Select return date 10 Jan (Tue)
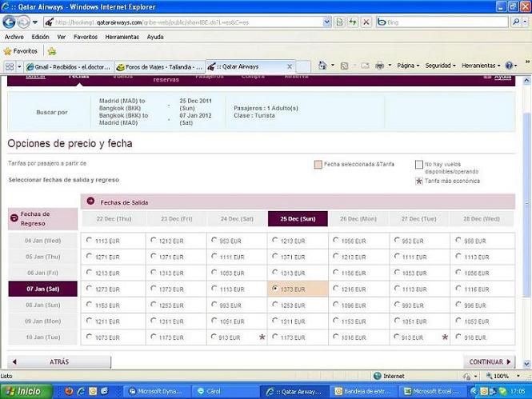 pos(42,337)
